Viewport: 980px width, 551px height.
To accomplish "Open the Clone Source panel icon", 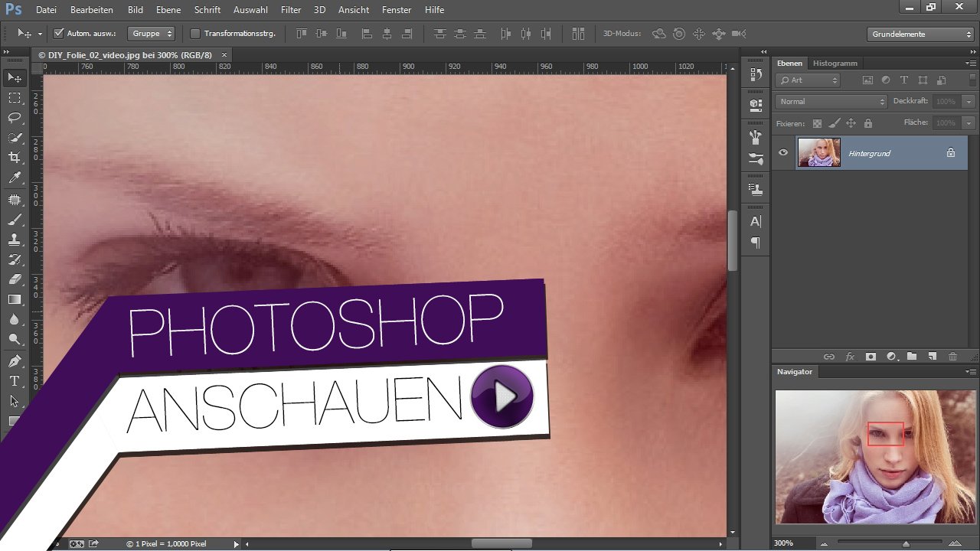I will point(756,189).
